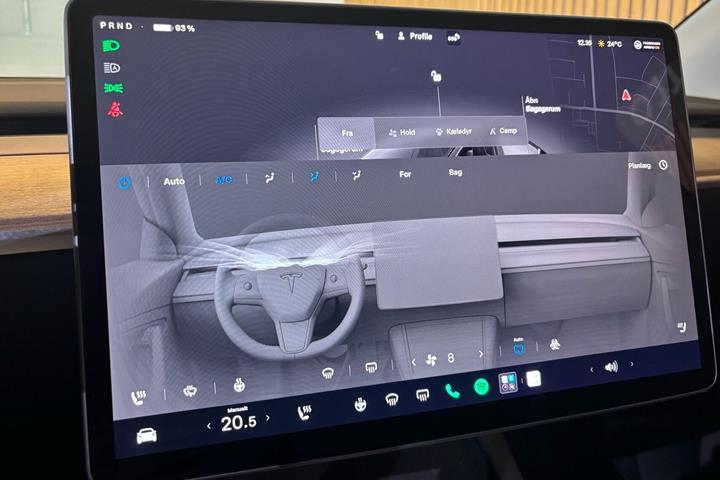Tap the 93 % battery indicator

pyautogui.click(x=174, y=28)
